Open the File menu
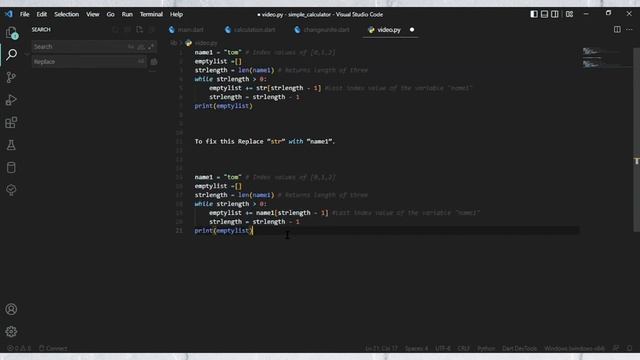Screen dimensions: 640x360 24,14
